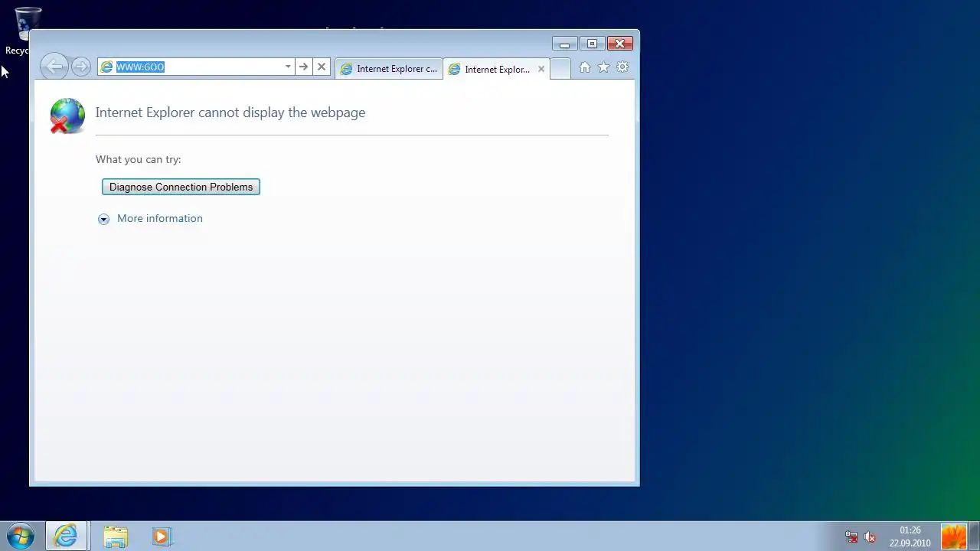Open the Tools gear menu
The width and height of the screenshot is (980, 551).
click(622, 67)
